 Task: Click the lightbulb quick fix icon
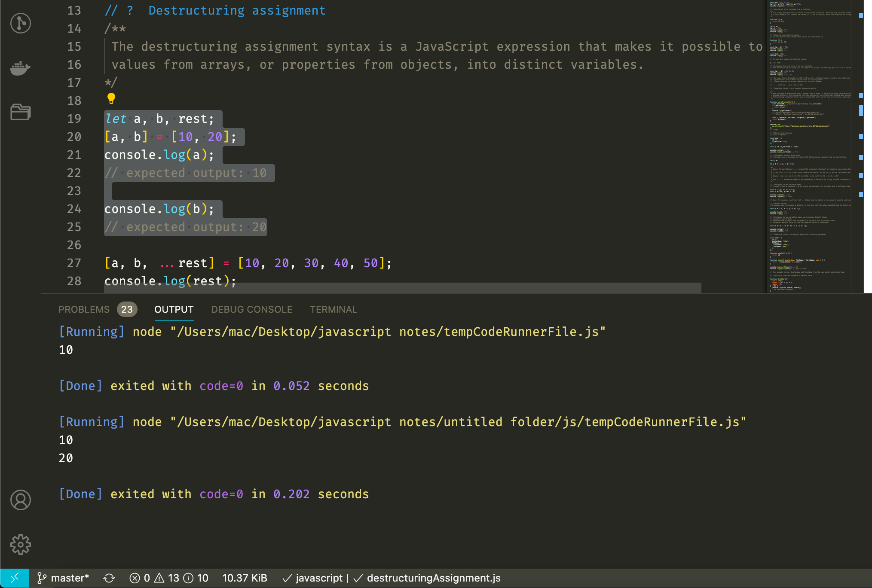[111, 99]
